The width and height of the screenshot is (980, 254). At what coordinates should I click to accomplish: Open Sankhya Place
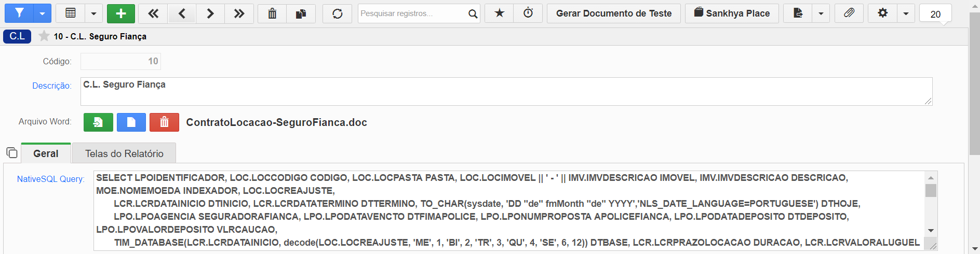[x=732, y=13]
